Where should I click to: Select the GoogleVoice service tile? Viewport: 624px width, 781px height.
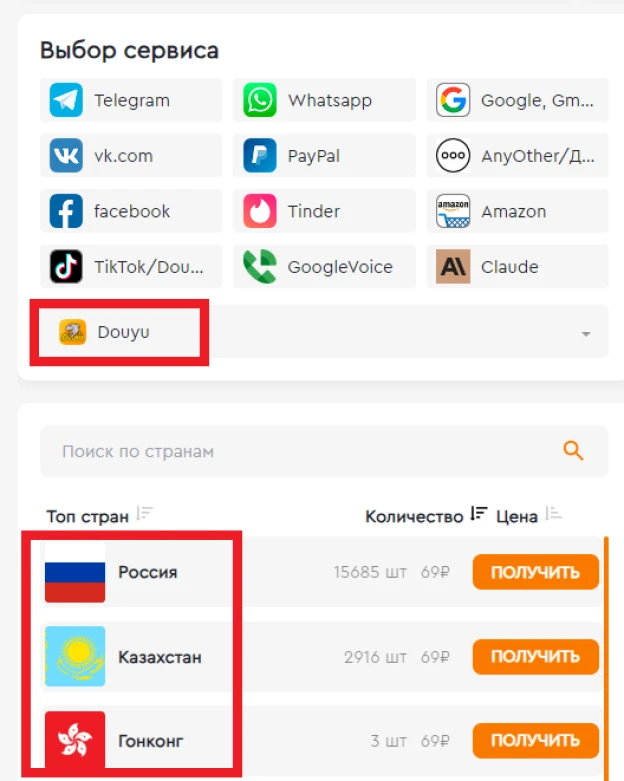[324, 266]
